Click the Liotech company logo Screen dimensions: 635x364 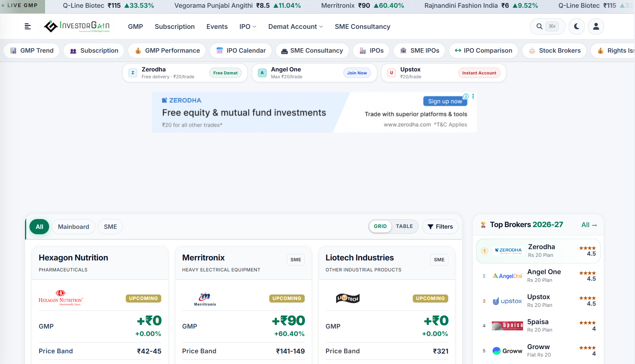(348, 298)
